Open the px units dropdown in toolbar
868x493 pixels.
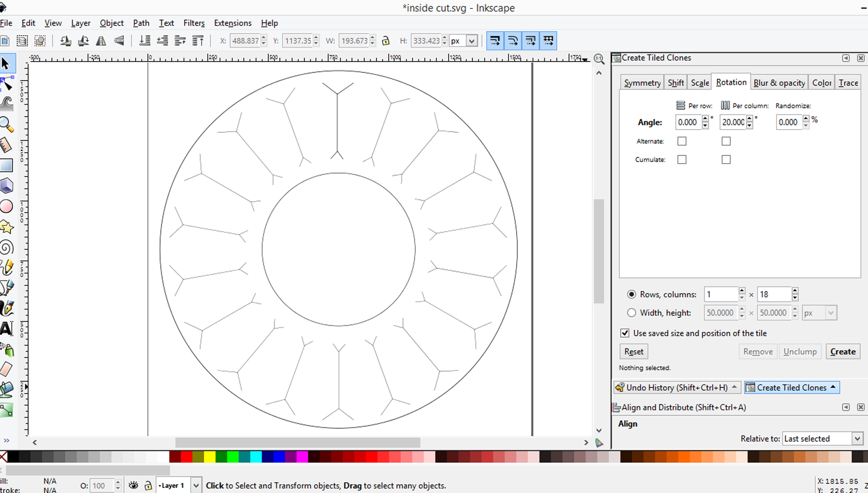(472, 41)
